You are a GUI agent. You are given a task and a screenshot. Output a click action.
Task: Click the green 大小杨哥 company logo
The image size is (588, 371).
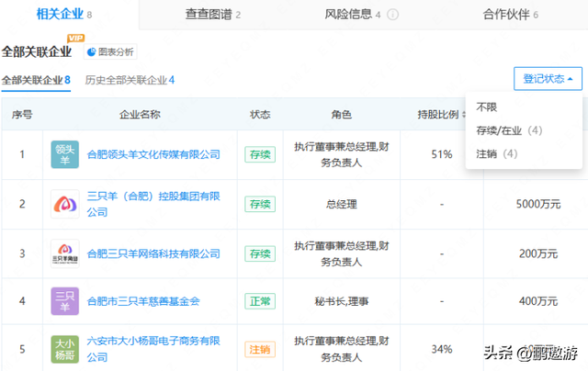point(65,349)
